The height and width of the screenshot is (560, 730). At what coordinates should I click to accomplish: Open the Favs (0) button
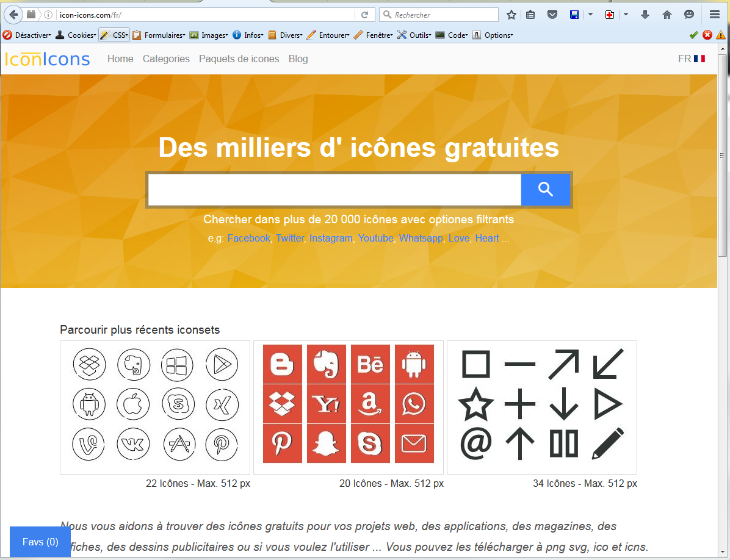click(40, 542)
